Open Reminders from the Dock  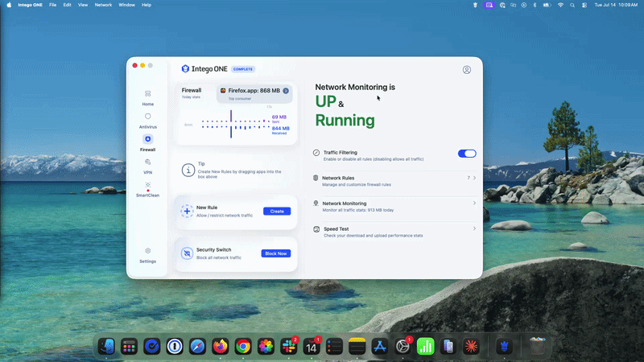point(334,347)
